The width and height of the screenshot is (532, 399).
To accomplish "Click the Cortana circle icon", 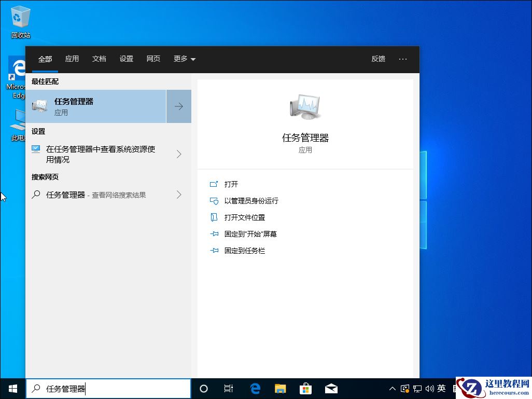I will [x=203, y=388].
